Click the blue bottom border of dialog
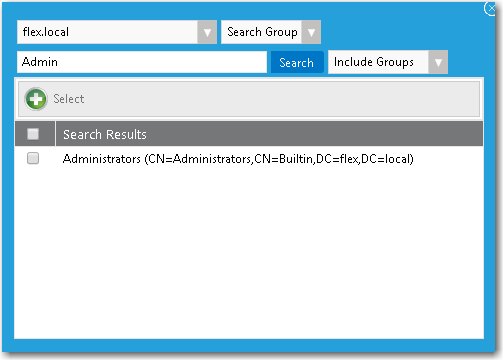This screenshot has height=360, width=503. click(x=249, y=346)
